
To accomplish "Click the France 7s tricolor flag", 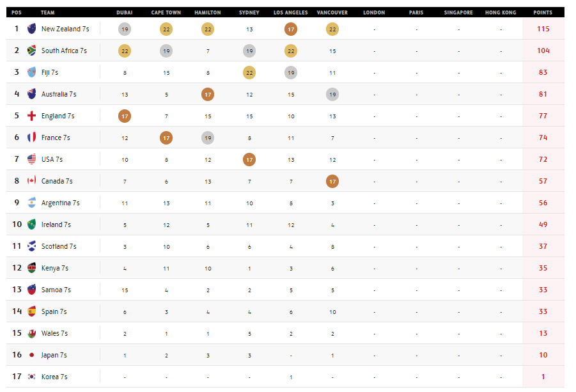I will (32, 137).
